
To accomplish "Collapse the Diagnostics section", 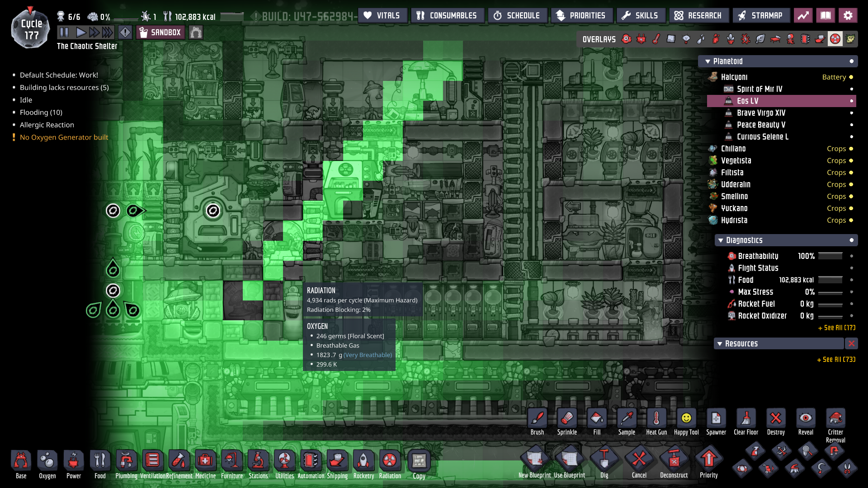I will pyautogui.click(x=721, y=240).
